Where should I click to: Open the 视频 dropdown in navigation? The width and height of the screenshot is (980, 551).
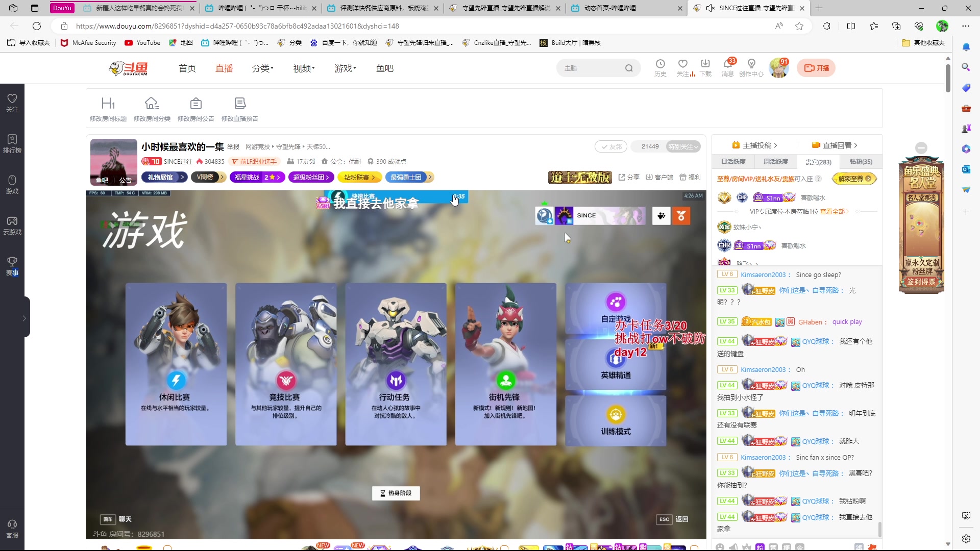coord(304,68)
